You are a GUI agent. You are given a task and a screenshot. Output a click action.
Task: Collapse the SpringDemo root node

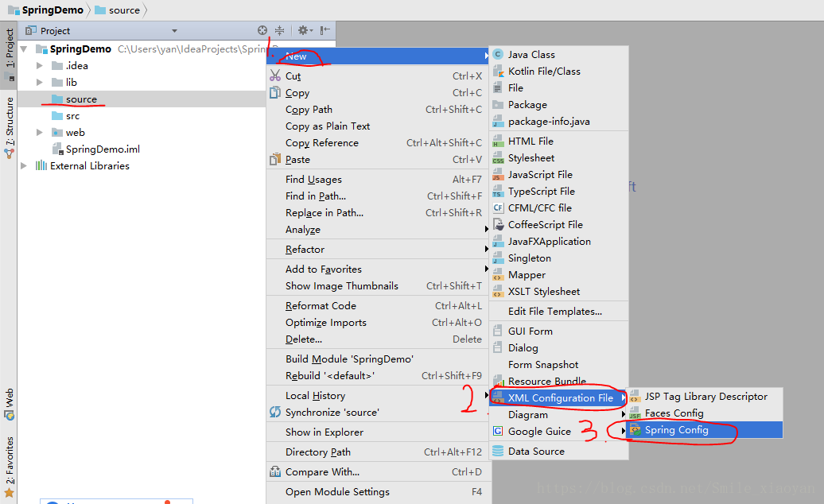click(24, 48)
